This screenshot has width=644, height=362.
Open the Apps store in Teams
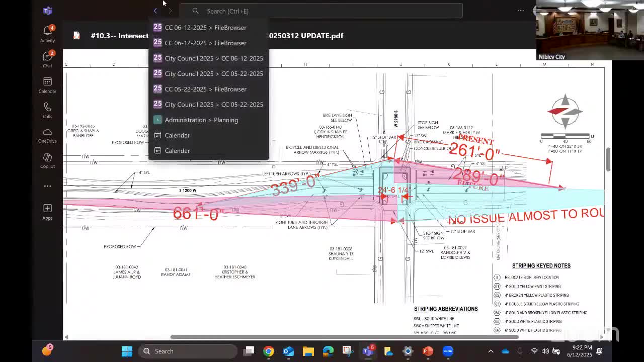click(47, 212)
